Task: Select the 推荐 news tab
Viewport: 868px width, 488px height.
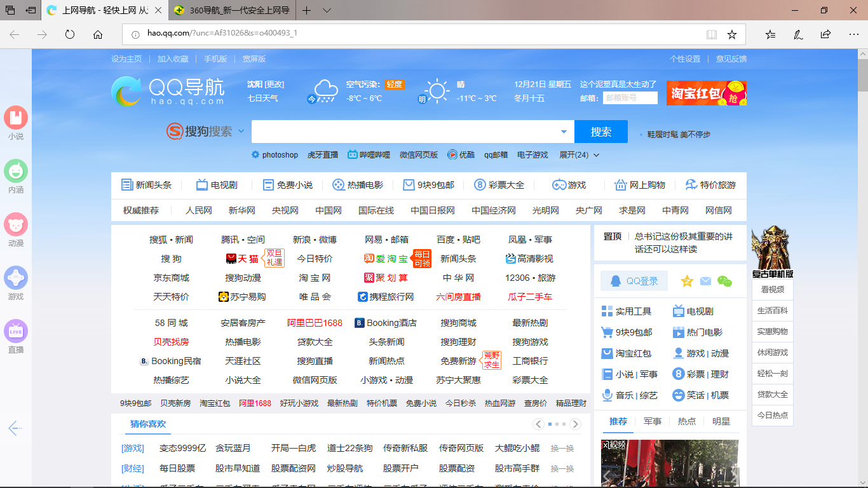Action: 618,421
